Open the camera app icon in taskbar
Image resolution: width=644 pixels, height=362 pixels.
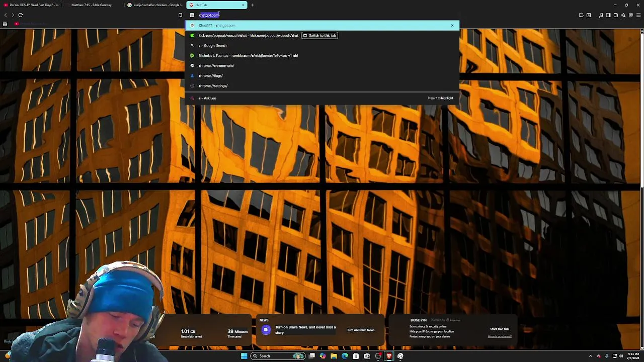[367, 356]
